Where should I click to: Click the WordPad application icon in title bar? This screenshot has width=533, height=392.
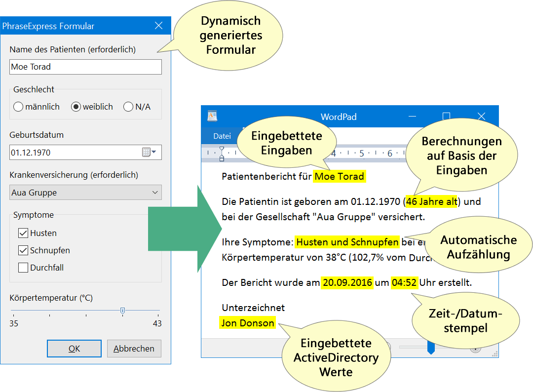(212, 116)
